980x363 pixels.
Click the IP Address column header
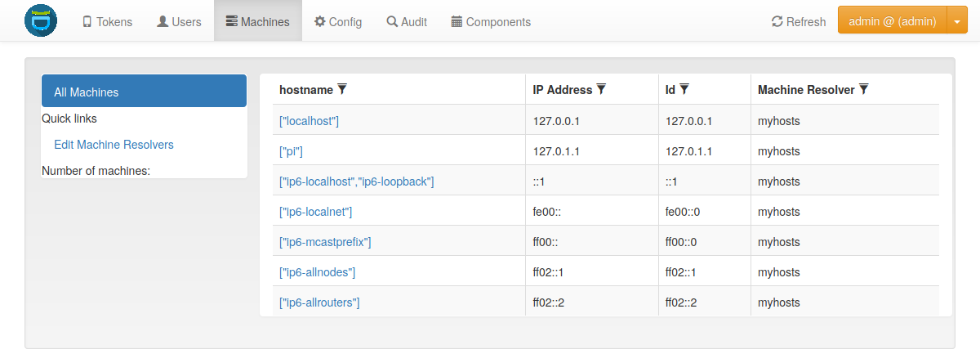(563, 89)
